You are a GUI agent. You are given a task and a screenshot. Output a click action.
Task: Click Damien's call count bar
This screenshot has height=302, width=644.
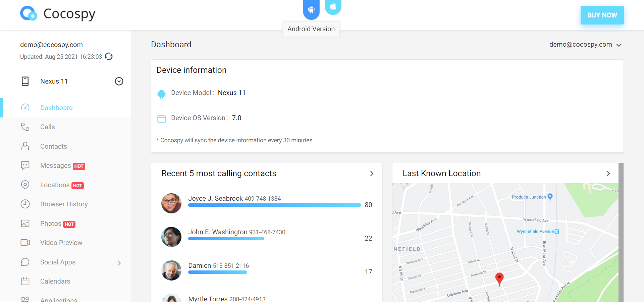pos(218,272)
